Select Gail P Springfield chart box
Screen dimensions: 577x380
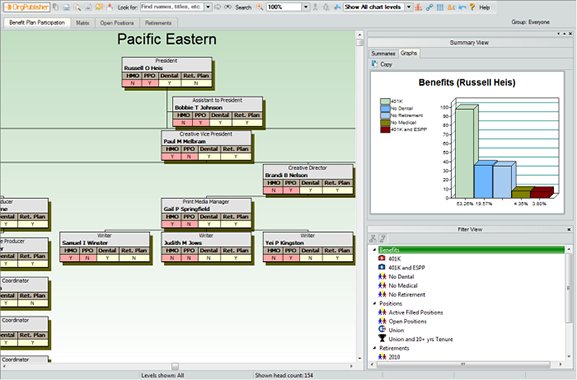(206, 213)
